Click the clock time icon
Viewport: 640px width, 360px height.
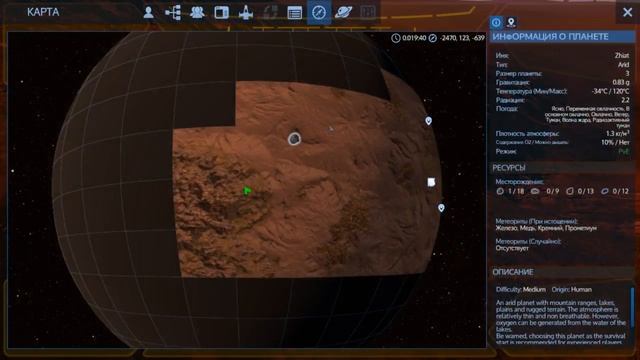point(396,38)
